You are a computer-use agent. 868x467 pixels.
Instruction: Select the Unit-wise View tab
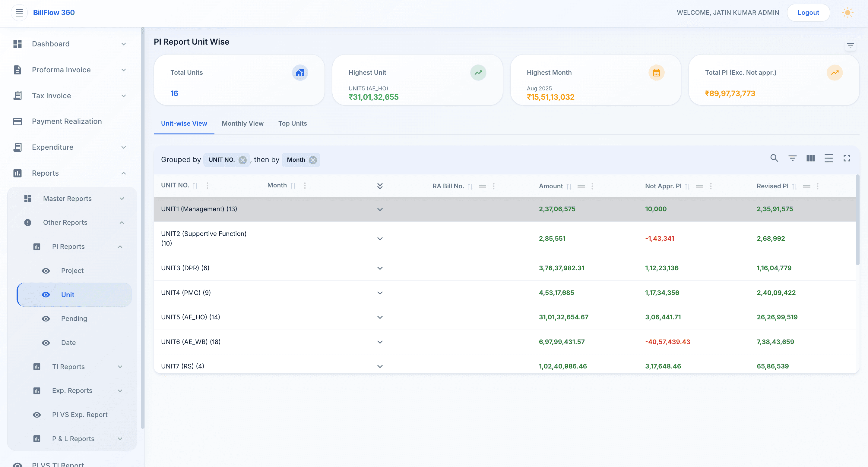(x=184, y=124)
